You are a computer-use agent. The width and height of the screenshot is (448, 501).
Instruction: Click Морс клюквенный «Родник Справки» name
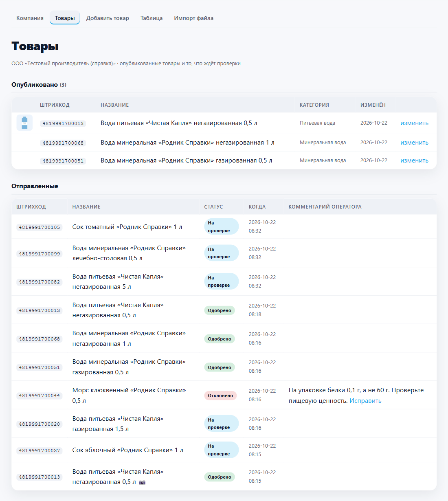(129, 396)
